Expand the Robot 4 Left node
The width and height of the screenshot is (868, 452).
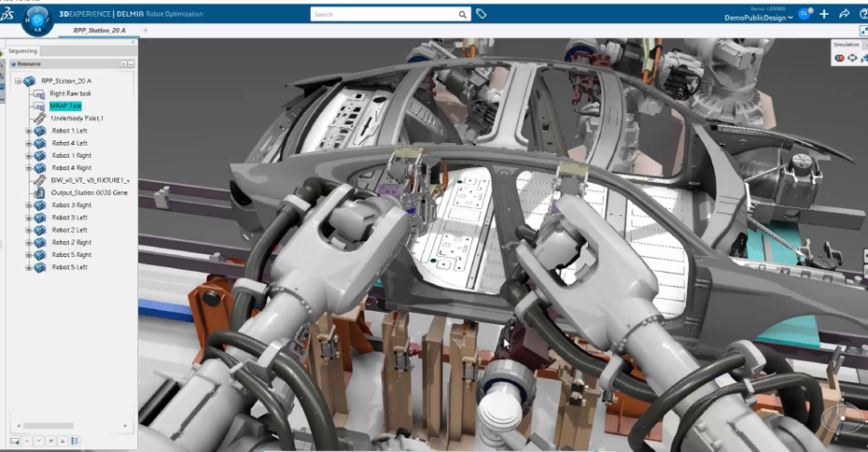click(x=28, y=144)
